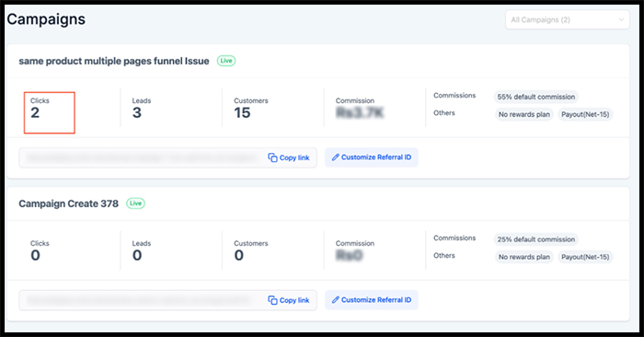
Task: Click the Customers value 0 in Campaign Create 378
Action: [x=239, y=255]
